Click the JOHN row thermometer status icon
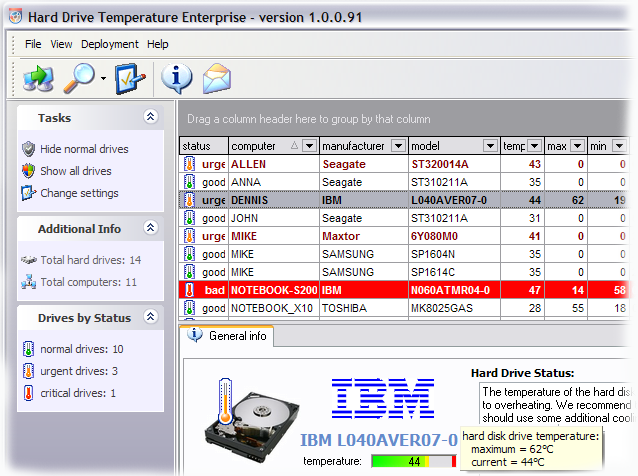The image size is (638, 476). [x=189, y=218]
